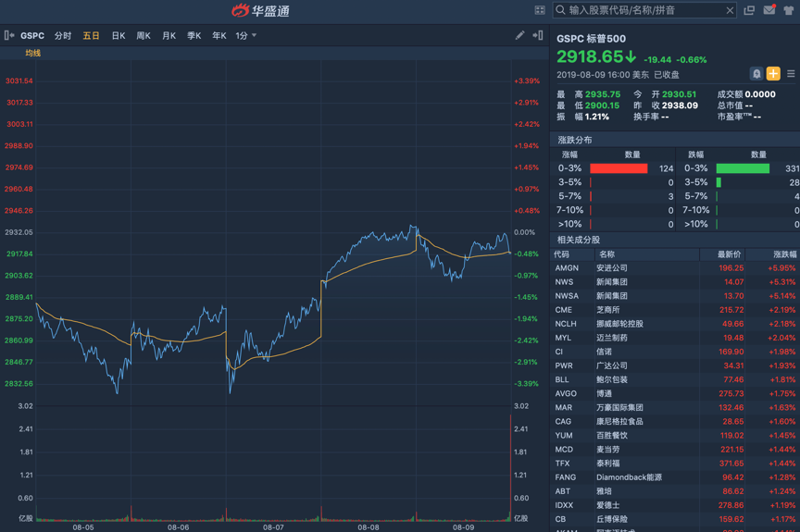Click the 08-05 date marker on axis
This screenshot has width=800, height=532.
(83, 527)
